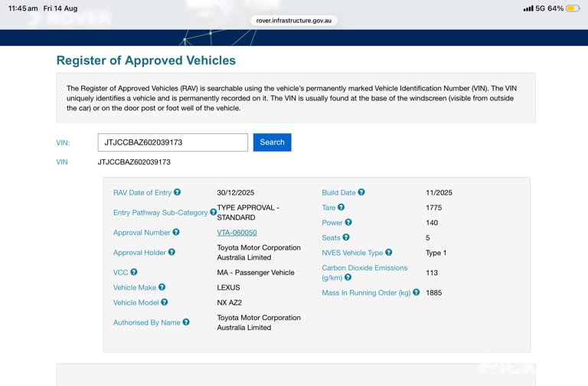Click help icon next to RAV Date of Entry

(177, 192)
